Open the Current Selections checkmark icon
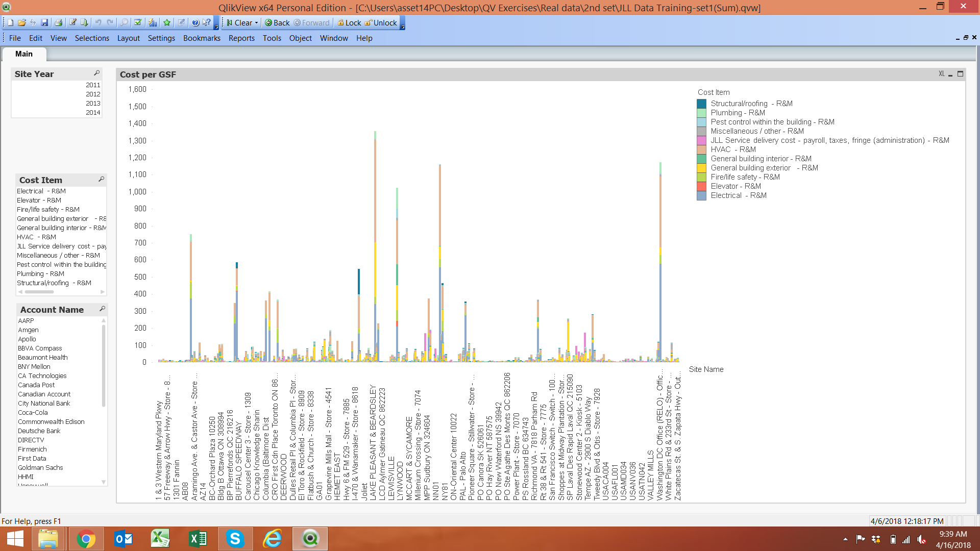This screenshot has height=551, width=980. click(138, 23)
